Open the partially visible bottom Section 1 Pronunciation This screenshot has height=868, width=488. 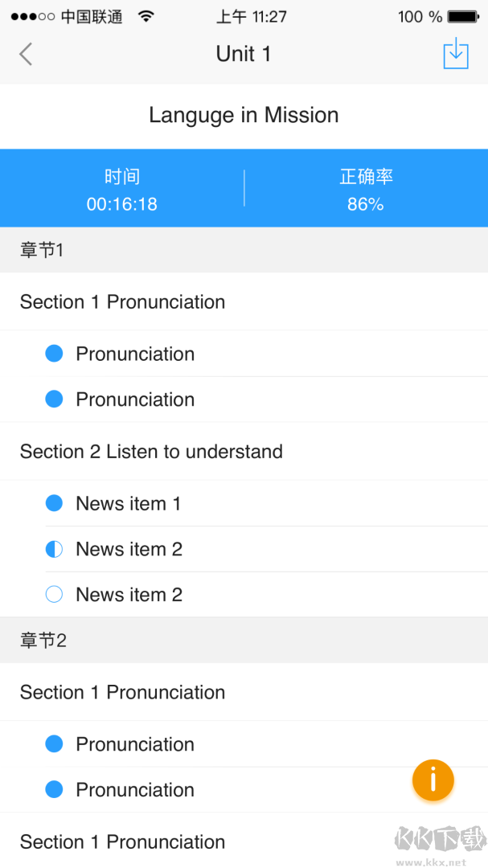(122, 841)
